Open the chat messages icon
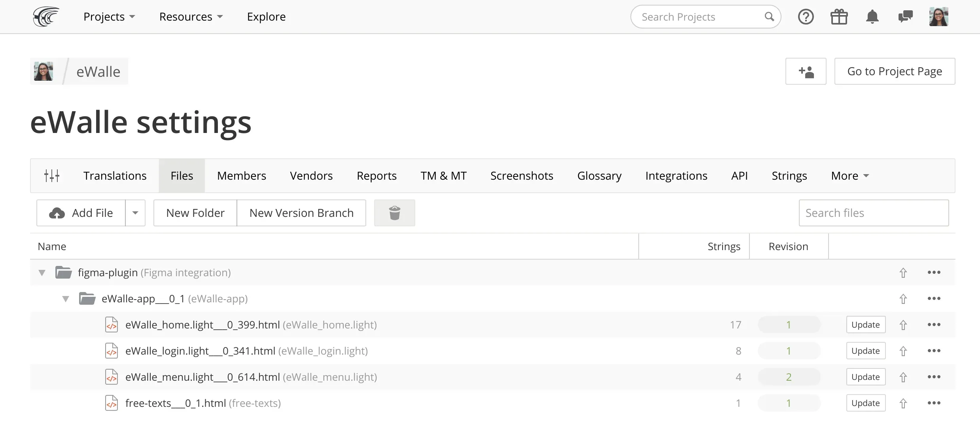This screenshot has height=427, width=980. click(905, 17)
